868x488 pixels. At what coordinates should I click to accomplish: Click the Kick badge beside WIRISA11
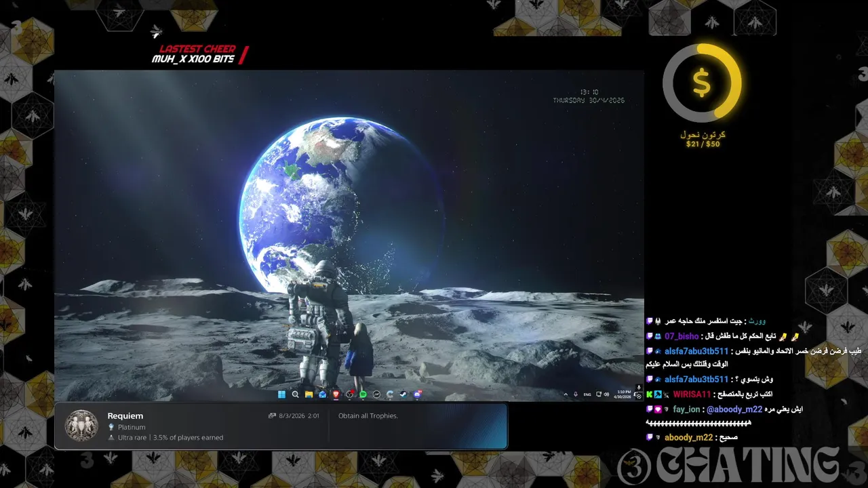[650, 394]
